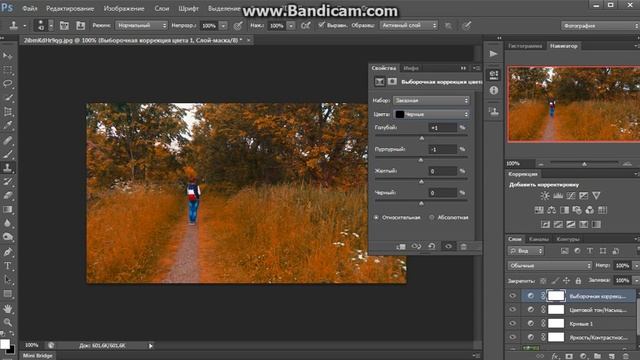This screenshot has width=640, height=360.
Task: Switch to the Инфо tab
Action: click(x=411, y=68)
